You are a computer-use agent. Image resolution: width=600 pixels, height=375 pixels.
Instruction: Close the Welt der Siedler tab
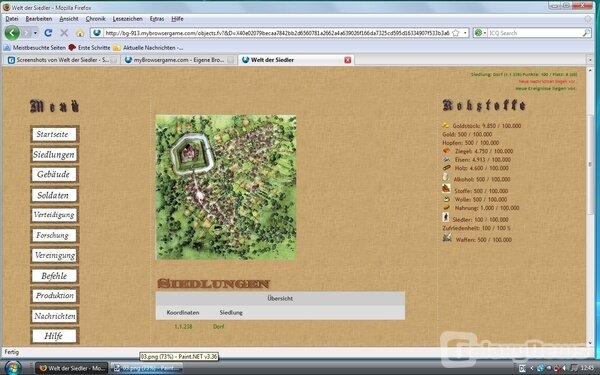pos(347,60)
